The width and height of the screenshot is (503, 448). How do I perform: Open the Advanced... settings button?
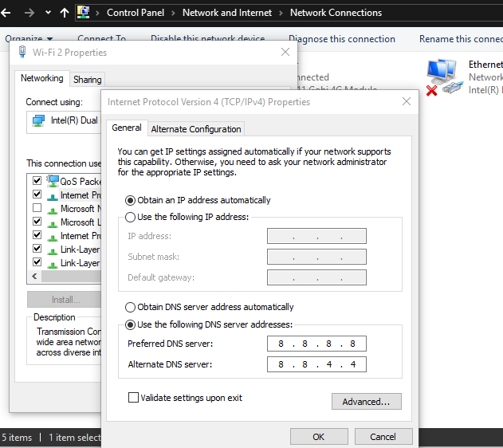(367, 402)
